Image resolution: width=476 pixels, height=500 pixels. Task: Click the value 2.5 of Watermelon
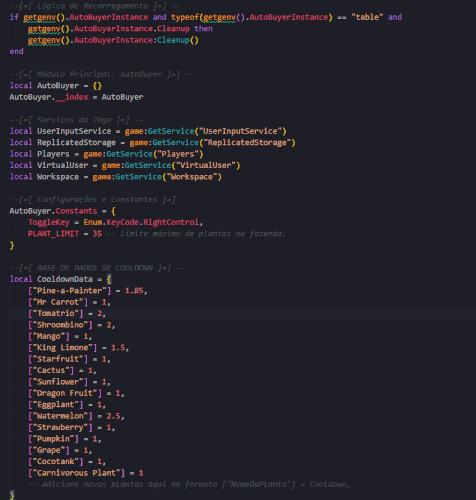(x=113, y=416)
